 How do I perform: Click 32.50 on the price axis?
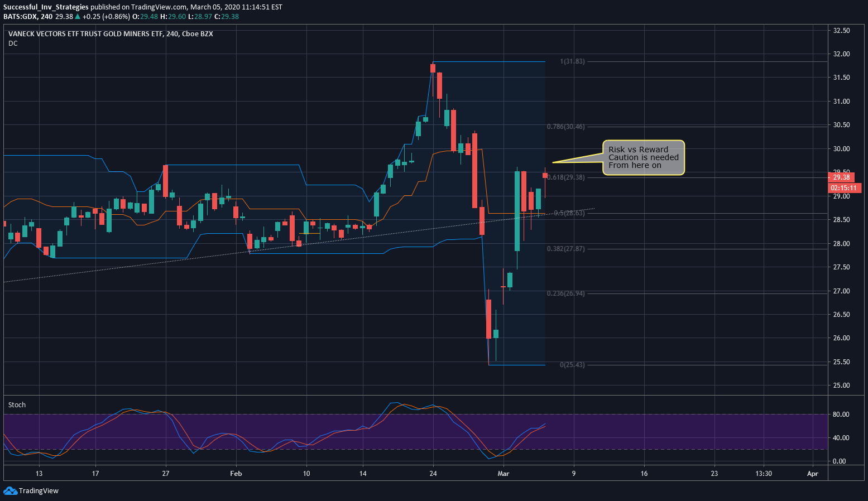pyautogui.click(x=841, y=31)
